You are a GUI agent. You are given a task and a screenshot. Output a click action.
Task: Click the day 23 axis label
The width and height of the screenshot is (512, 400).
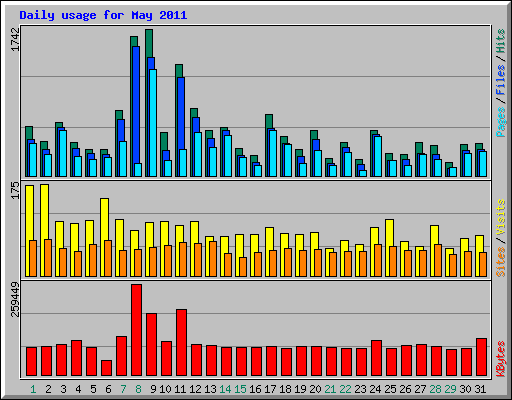click(360, 389)
